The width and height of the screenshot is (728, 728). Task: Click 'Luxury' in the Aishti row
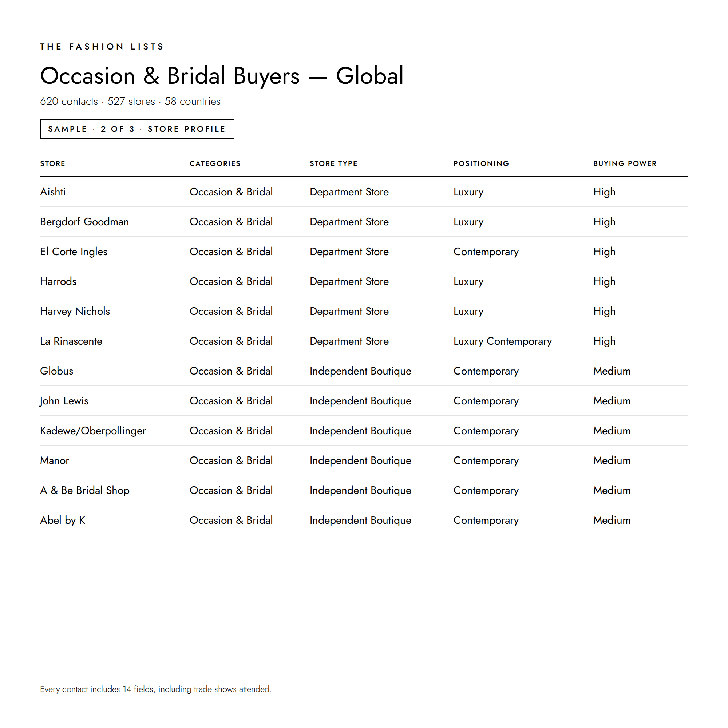pos(468,192)
